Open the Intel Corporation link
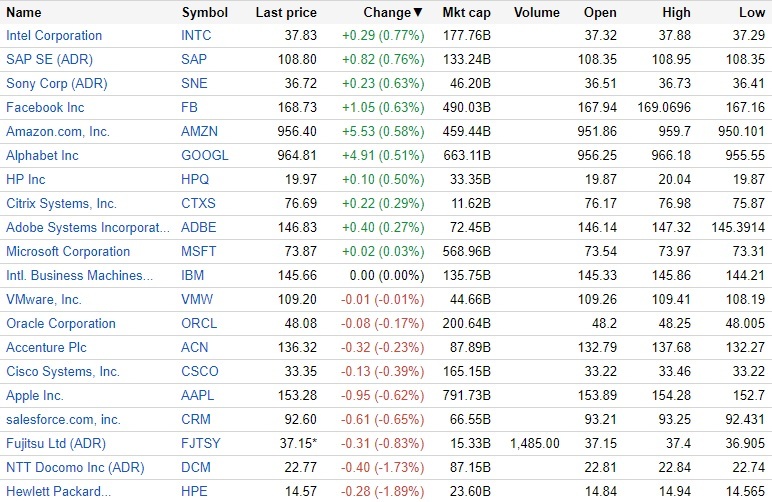The image size is (772, 502). (54, 36)
